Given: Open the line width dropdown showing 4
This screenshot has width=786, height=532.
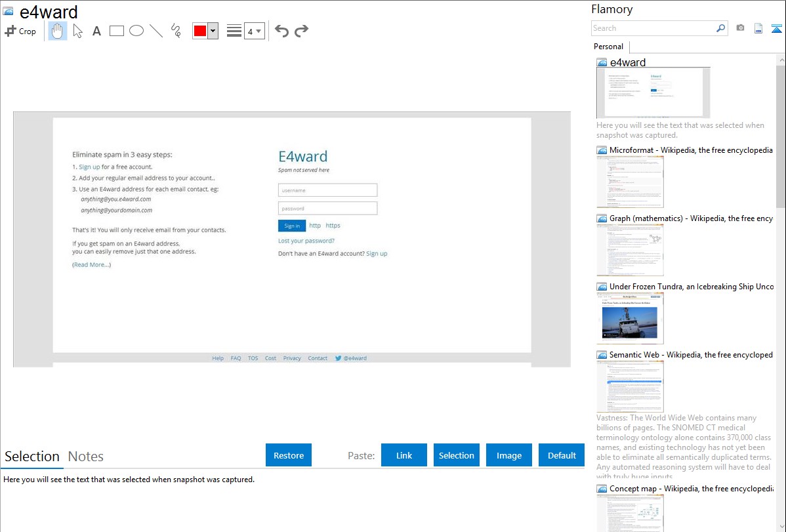Looking at the screenshot, I should coord(255,31).
